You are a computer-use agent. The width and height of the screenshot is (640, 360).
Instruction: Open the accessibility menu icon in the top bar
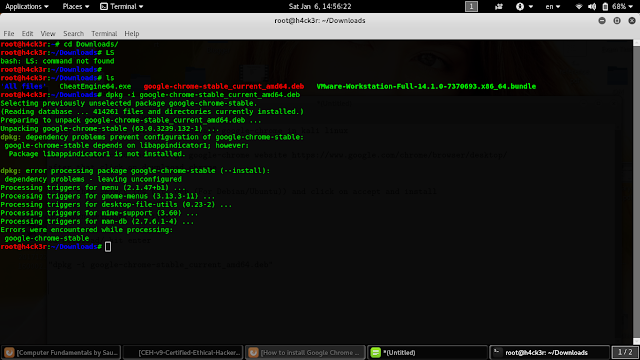520,7
